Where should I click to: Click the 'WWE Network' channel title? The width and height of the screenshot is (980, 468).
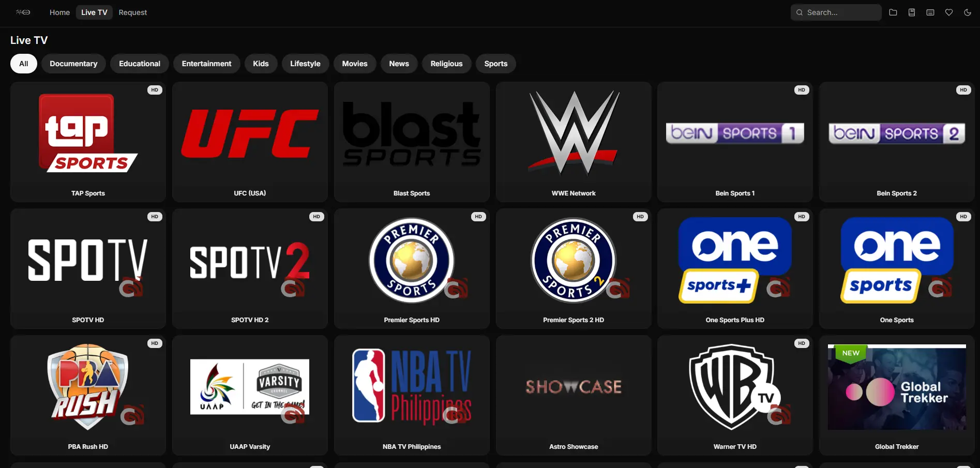pyautogui.click(x=574, y=193)
